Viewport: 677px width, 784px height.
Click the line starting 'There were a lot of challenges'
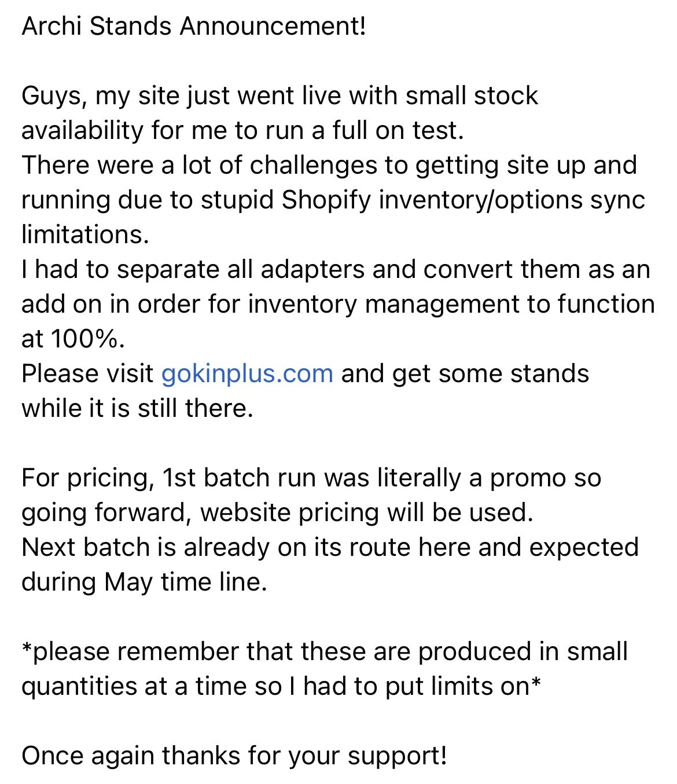pos(329,166)
